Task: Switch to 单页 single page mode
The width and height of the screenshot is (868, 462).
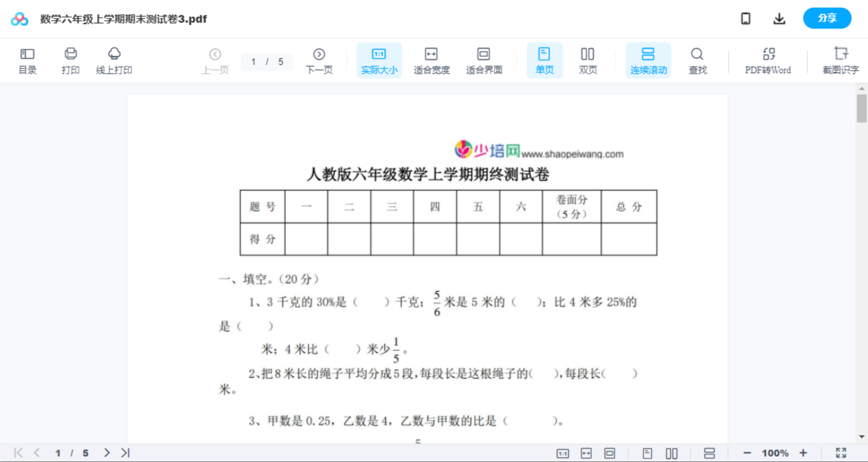Action: coord(544,60)
